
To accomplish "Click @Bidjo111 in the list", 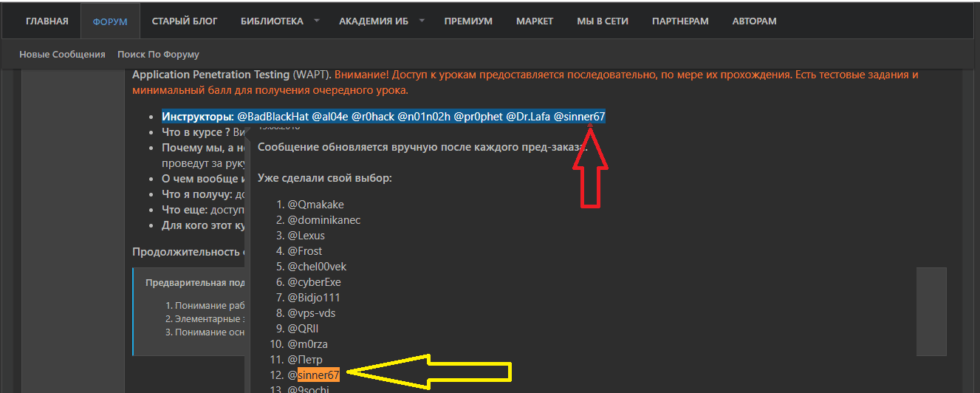I will tap(313, 298).
